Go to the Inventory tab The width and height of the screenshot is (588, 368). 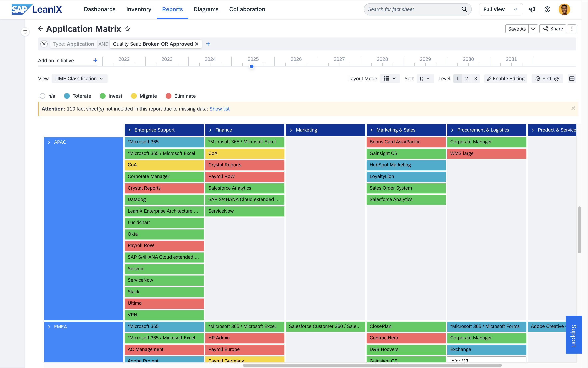click(x=139, y=9)
